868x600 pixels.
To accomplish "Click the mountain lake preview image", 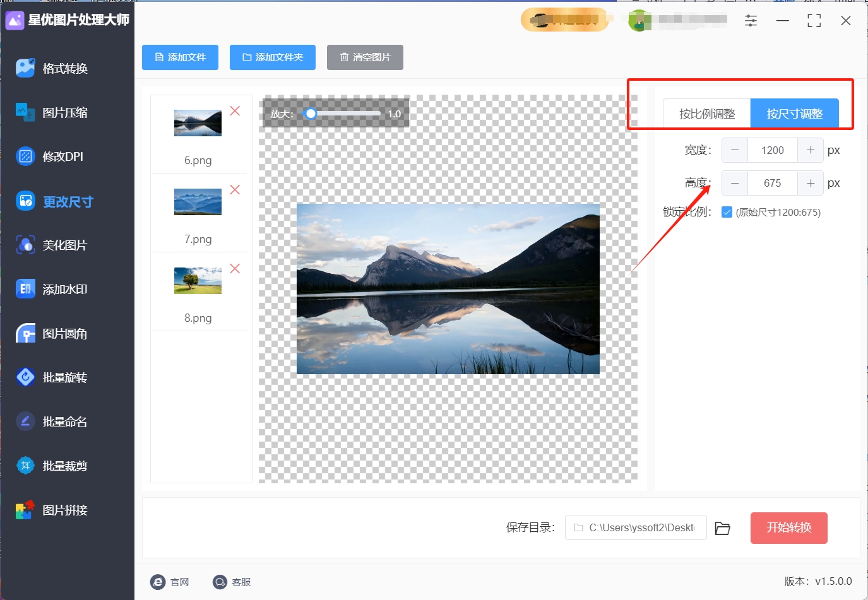I will (x=448, y=289).
